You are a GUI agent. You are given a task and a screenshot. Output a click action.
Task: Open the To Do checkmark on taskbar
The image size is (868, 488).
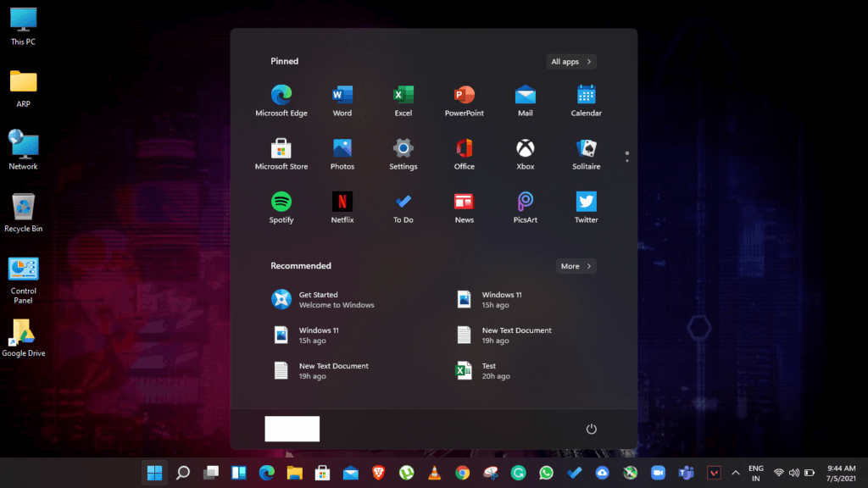(574, 473)
